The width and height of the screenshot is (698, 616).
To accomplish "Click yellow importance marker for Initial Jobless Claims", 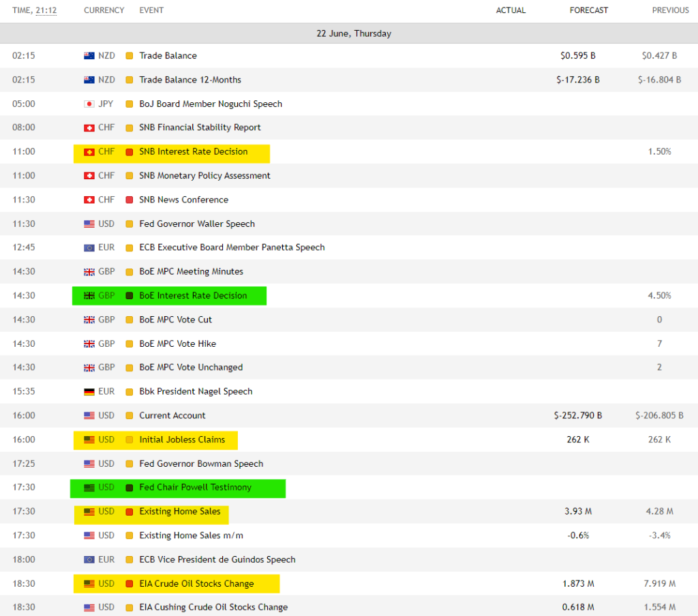I will coord(129,440).
